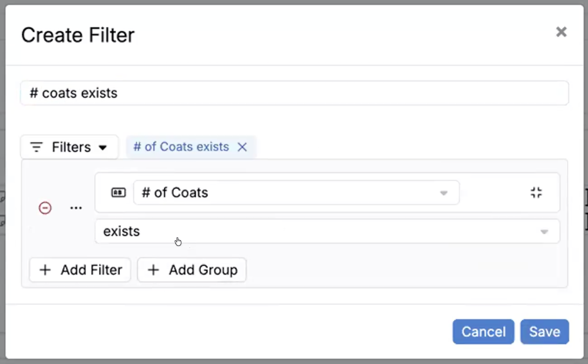
Task: Click the filter lines icon in Filters button
Action: (x=37, y=147)
